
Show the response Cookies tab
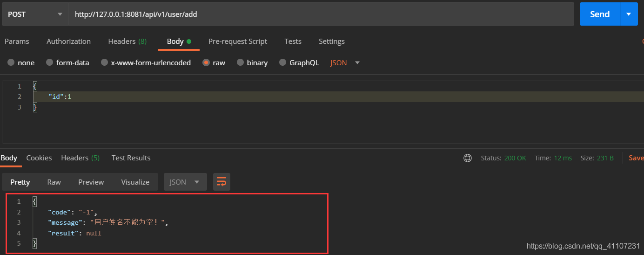click(x=39, y=158)
